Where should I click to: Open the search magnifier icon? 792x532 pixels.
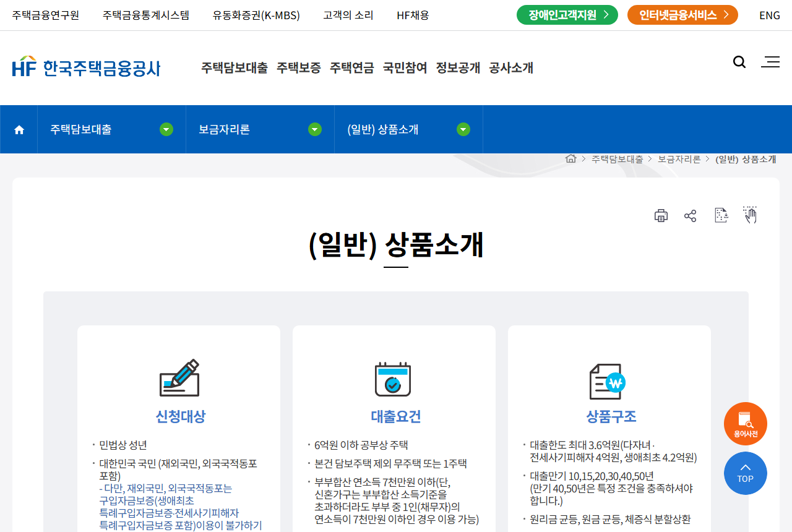point(739,62)
